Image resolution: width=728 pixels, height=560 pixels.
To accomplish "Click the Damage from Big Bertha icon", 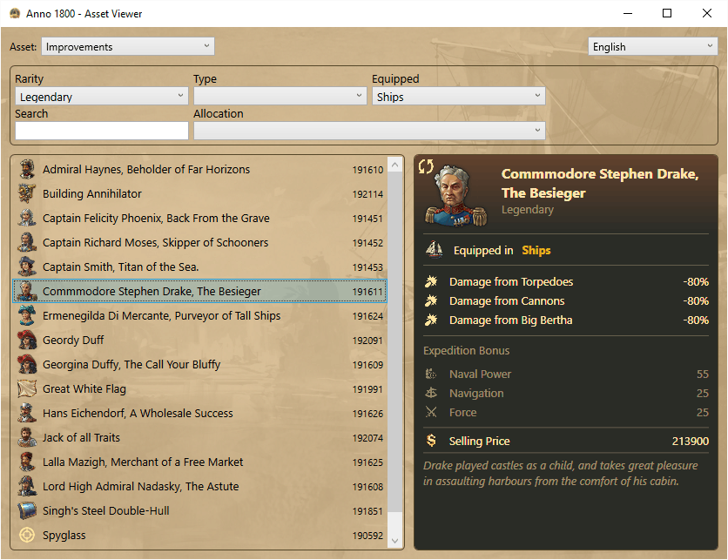I will point(431,320).
